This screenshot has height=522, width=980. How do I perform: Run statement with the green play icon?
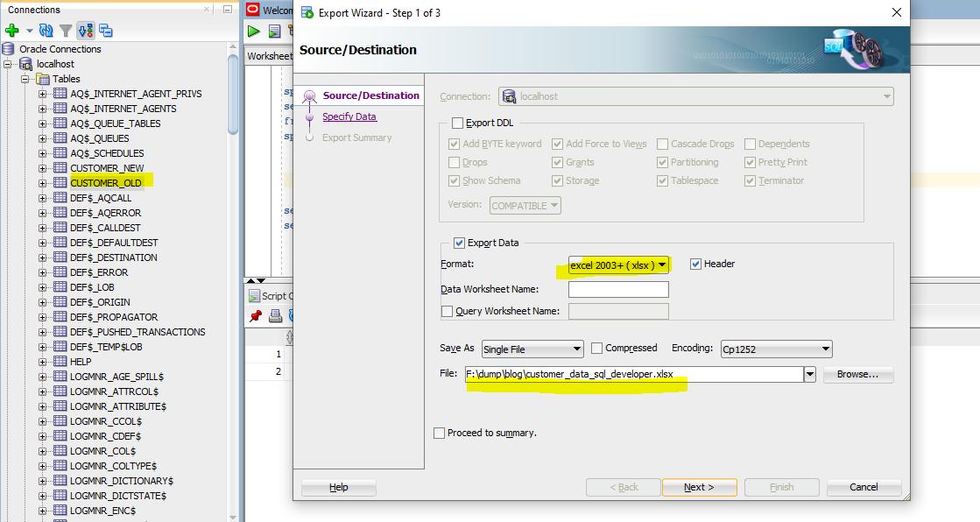click(x=253, y=31)
